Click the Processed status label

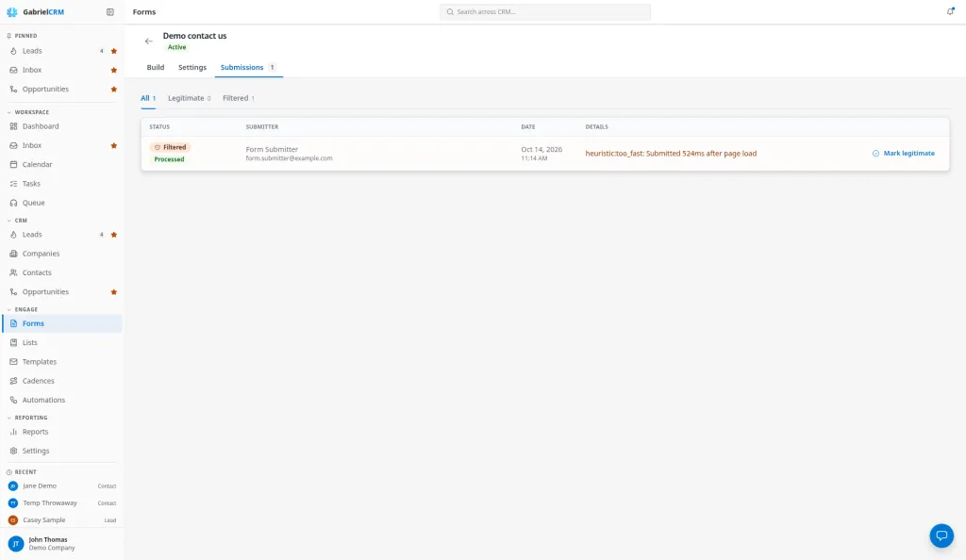click(x=169, y=159)
